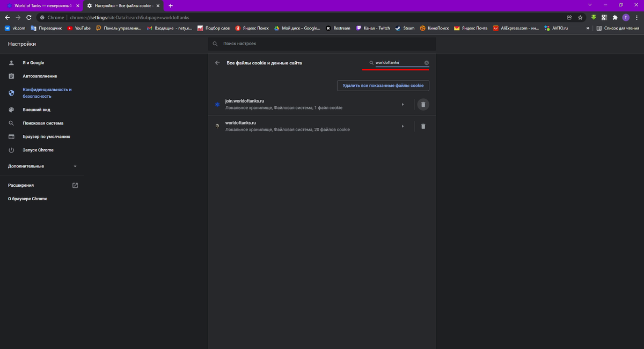644x349 pixels.
Task: Reload the current page
Action: [x=28, y=17]
